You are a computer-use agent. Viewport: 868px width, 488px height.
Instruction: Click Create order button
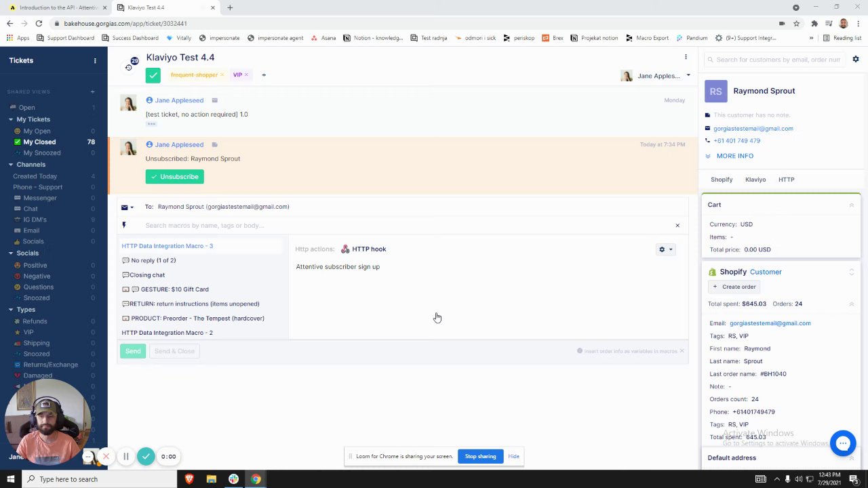(x=734, y=287)
